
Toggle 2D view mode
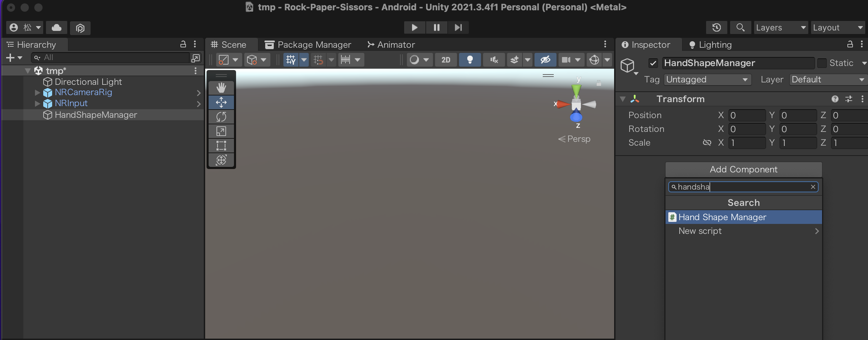click(446, 60)
